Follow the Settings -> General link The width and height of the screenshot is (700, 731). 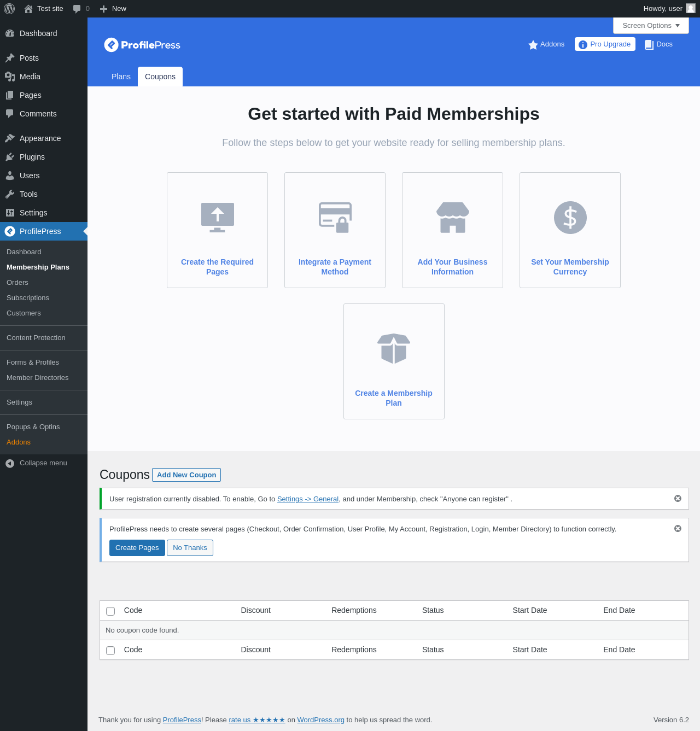308,499
